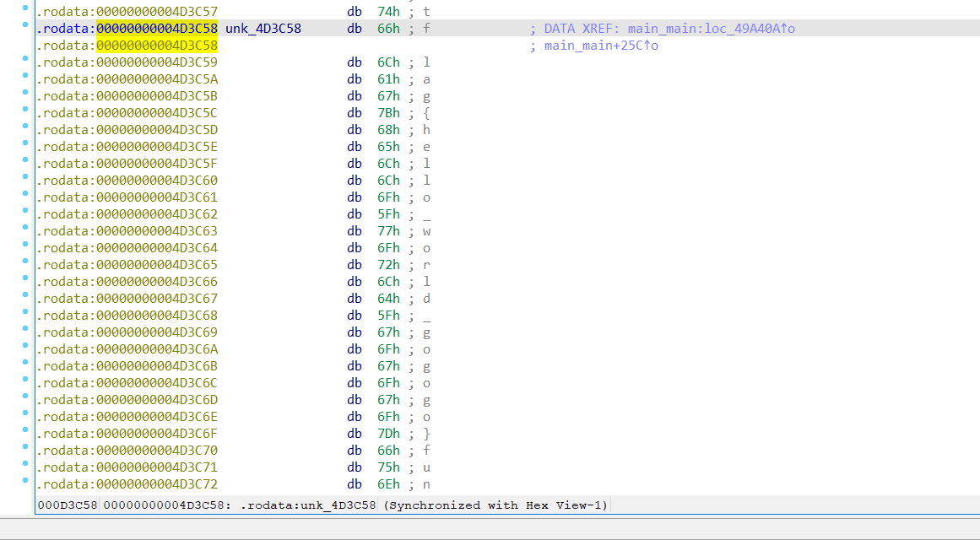
Task: Click the highlighted address on the unk_4D3C58 line
Action: pyautogui.click(x=157, y=29)
